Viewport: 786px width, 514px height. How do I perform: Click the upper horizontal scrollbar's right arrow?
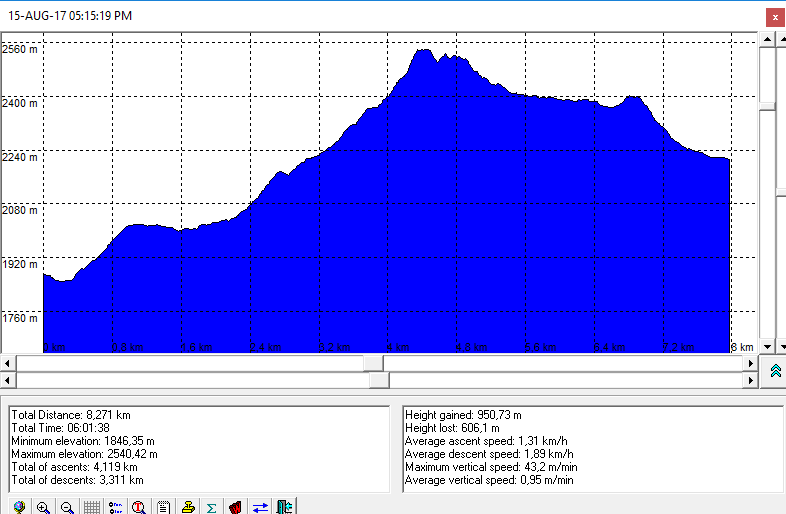pos(751,363)
